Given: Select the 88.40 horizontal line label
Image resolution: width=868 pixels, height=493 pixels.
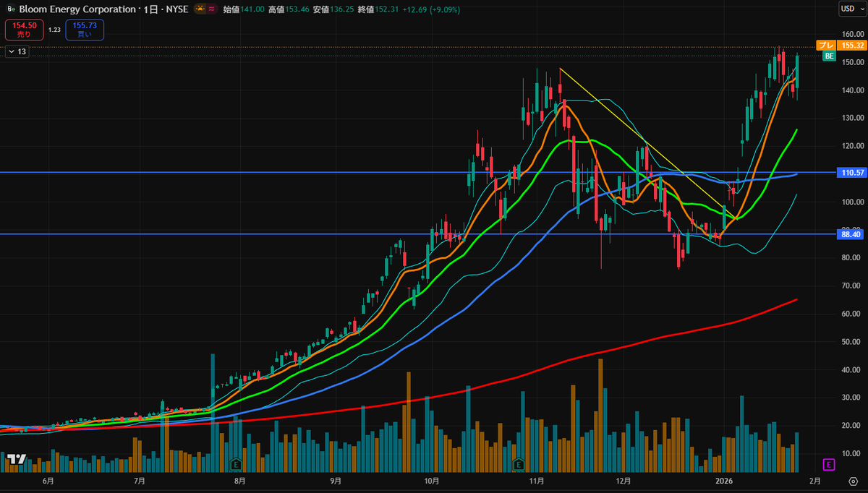Looking at the screenshot, I should click(850, 234).
